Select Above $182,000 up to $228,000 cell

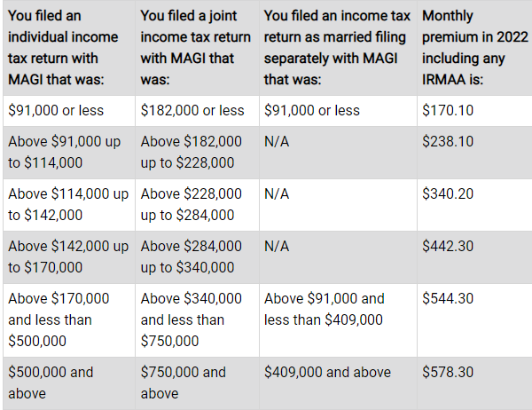pos(197,152)
